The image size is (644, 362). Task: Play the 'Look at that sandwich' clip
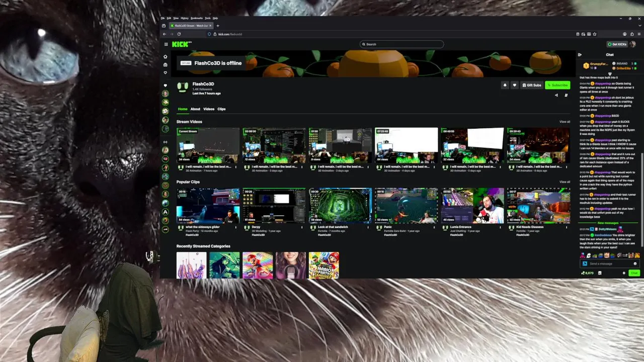340,206
